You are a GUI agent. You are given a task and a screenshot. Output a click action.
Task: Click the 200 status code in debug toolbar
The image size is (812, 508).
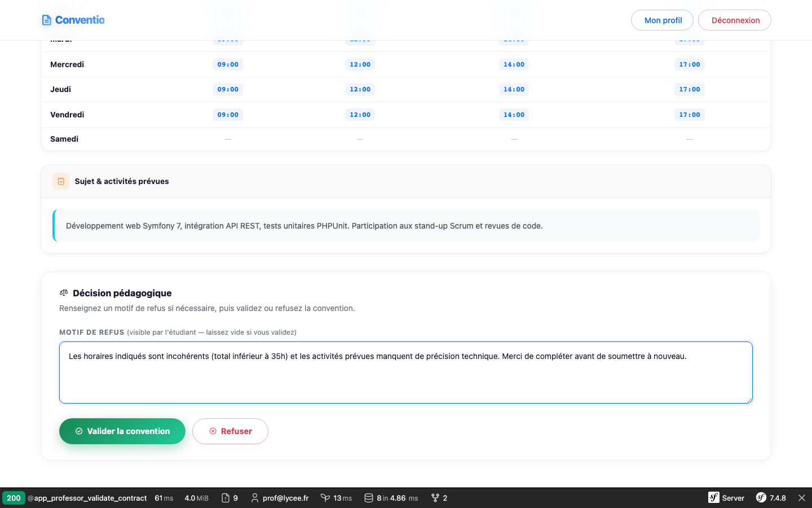click(14, 498)
